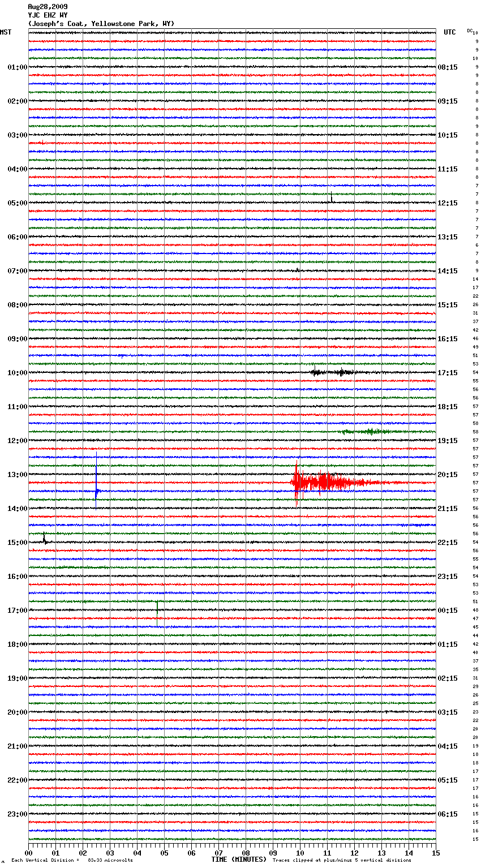The image size is (481, 868).
Task: Click the 22:15 UTC time label
Action: point(448,543)
